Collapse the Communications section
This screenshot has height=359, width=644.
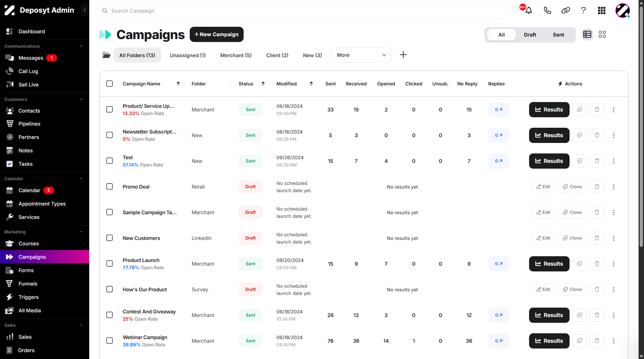[x=81, y=46]
